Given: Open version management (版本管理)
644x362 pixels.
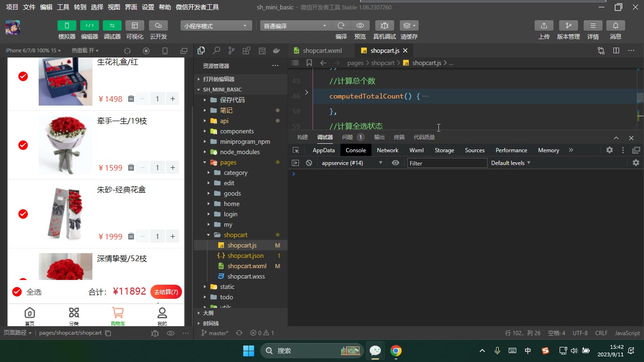Looking at the screenshot, I should point(569,25).
